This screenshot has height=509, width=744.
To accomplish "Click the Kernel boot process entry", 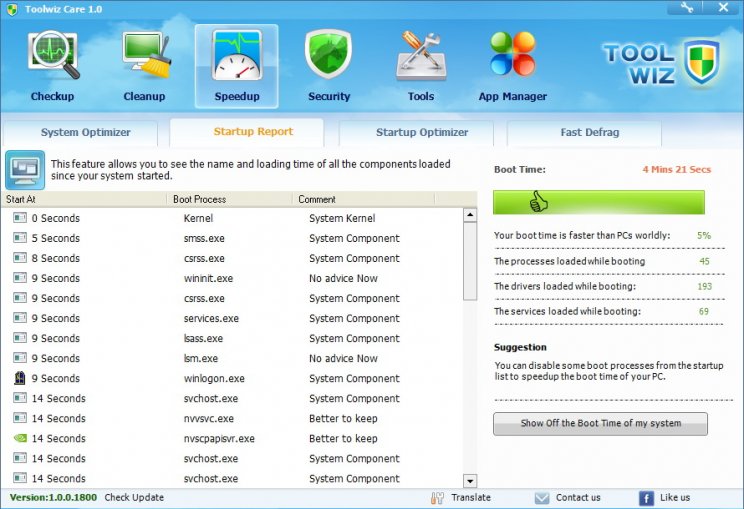I will 198,218.
